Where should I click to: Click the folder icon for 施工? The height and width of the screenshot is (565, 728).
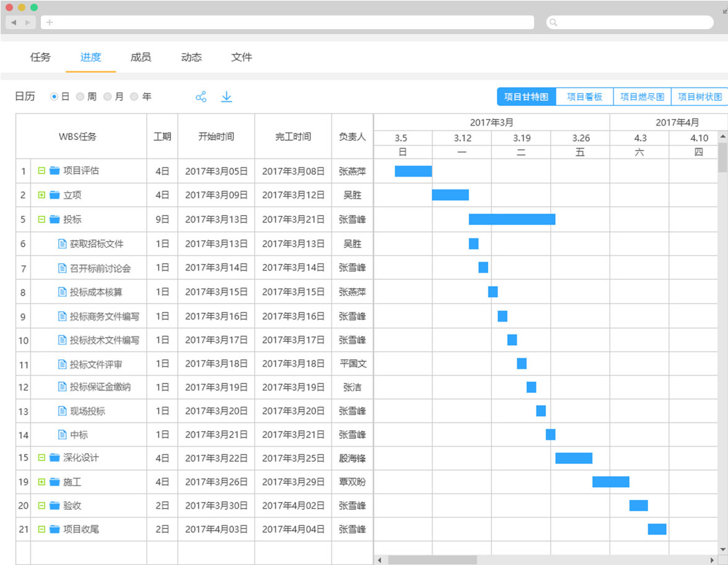pos(55,482)
